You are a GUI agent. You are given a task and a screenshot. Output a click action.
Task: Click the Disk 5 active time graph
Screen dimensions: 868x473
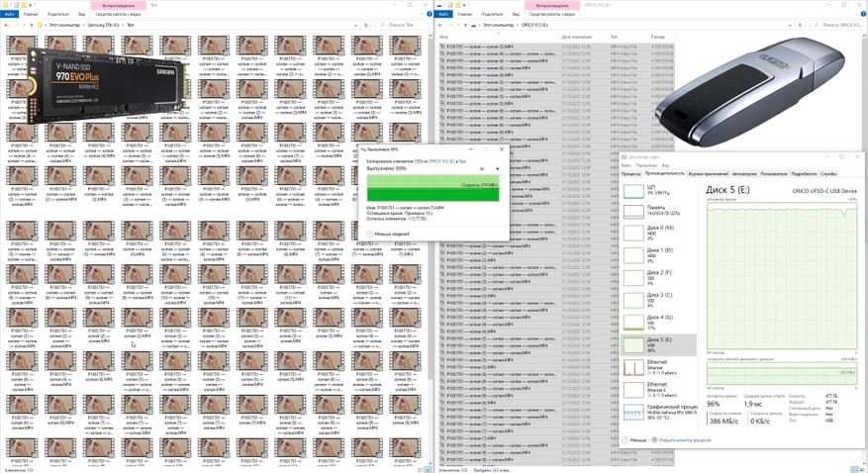782,275
